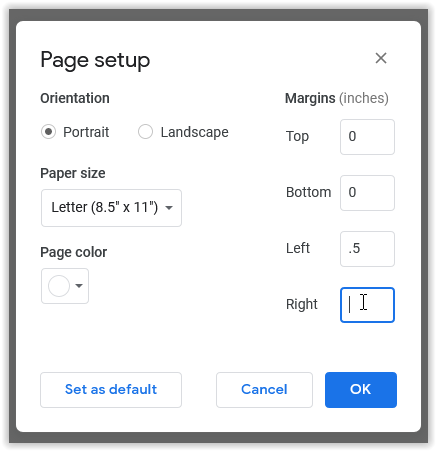Click the Portrait label text
This screenshot has height=451, width=436.
click(x=86, y=132)
